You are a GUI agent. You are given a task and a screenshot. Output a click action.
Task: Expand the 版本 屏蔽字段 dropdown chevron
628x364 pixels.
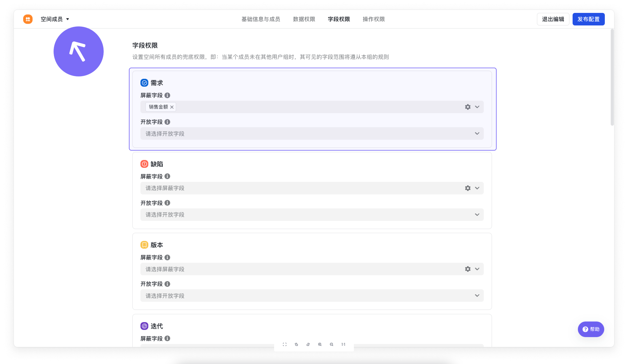(x=477, y=269)
